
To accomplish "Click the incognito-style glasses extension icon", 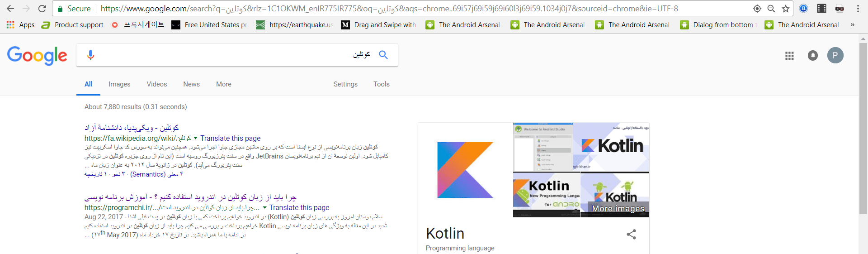I will [840, 8].
